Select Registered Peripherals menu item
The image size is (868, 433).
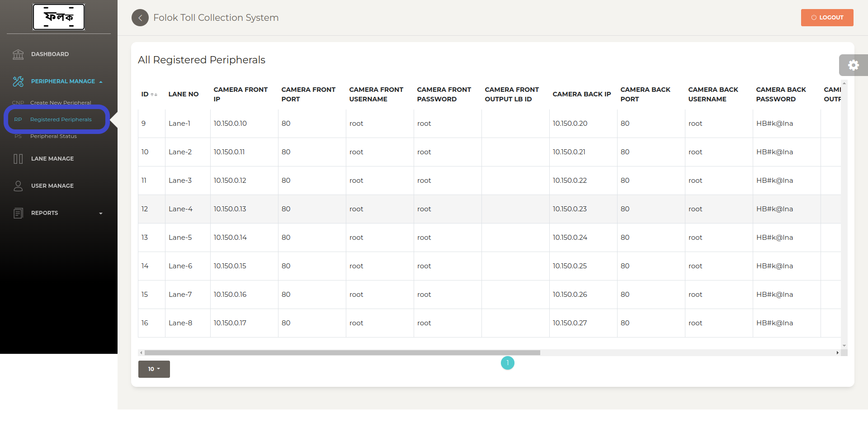(x=61, y=119)
